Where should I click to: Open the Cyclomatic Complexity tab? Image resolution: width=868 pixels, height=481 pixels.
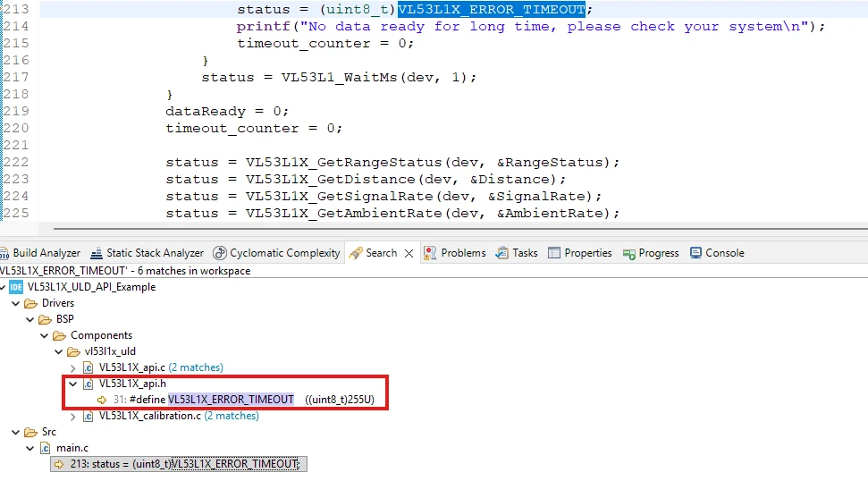click(276, 253)
